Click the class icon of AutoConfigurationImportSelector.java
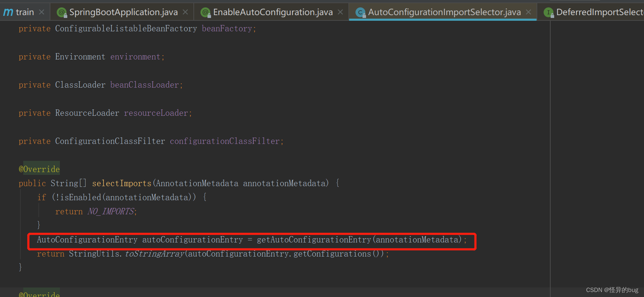Viewport: 644px width, 297px height. pyautogui.click(x=360, y=13)
